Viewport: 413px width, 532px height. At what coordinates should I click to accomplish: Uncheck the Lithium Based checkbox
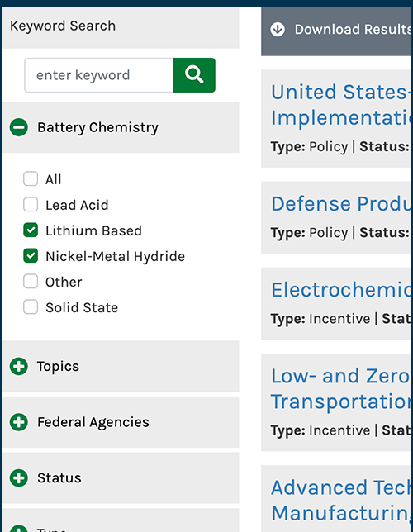(x=31, y=230)
